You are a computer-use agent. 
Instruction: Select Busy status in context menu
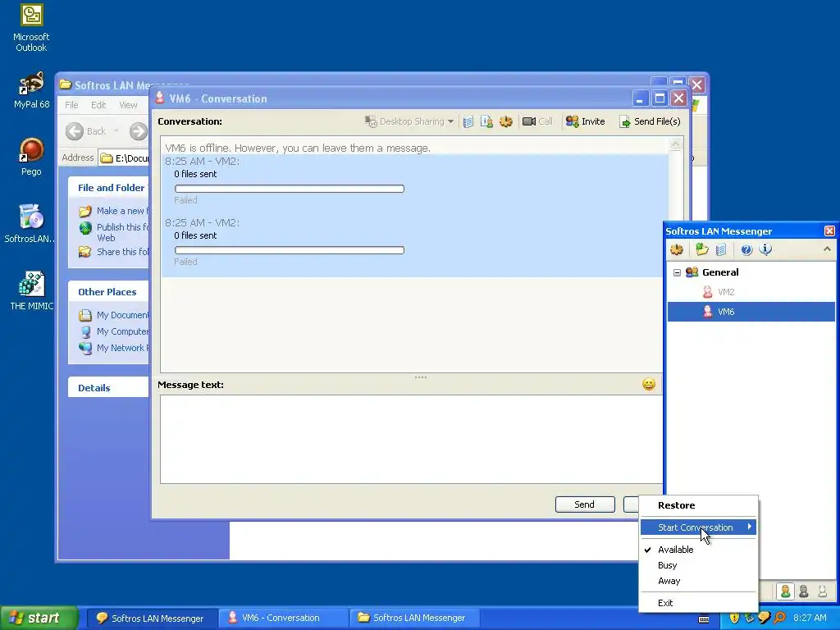699,565
